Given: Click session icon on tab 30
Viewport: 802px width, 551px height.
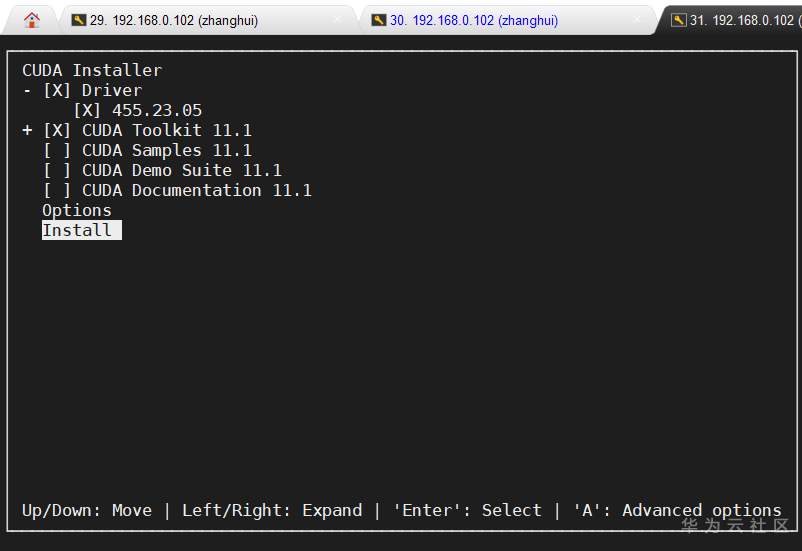Looking at the screenshot, I should pyautogui.click(x=378, y=20).
